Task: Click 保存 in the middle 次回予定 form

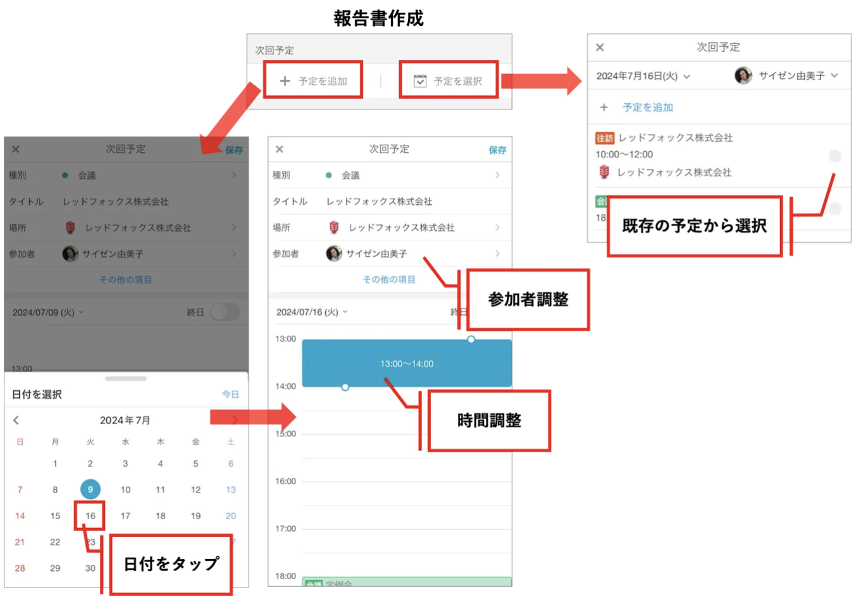Action: point(497,150)
